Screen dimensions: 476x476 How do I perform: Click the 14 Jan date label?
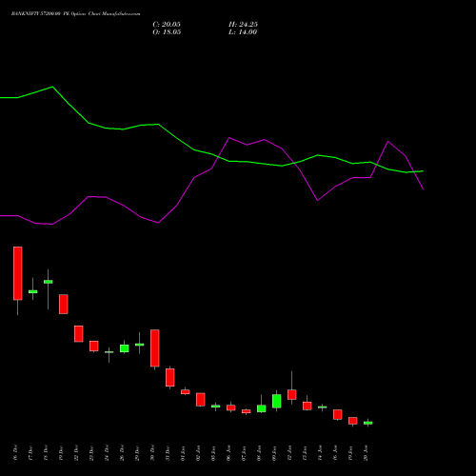click(320, 452)
